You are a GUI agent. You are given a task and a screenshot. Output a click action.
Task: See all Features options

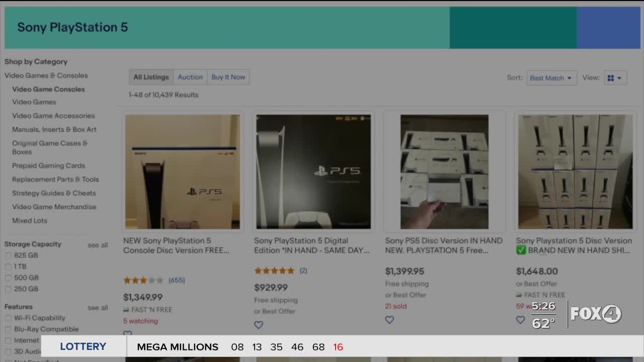click(x=98, y=308)
